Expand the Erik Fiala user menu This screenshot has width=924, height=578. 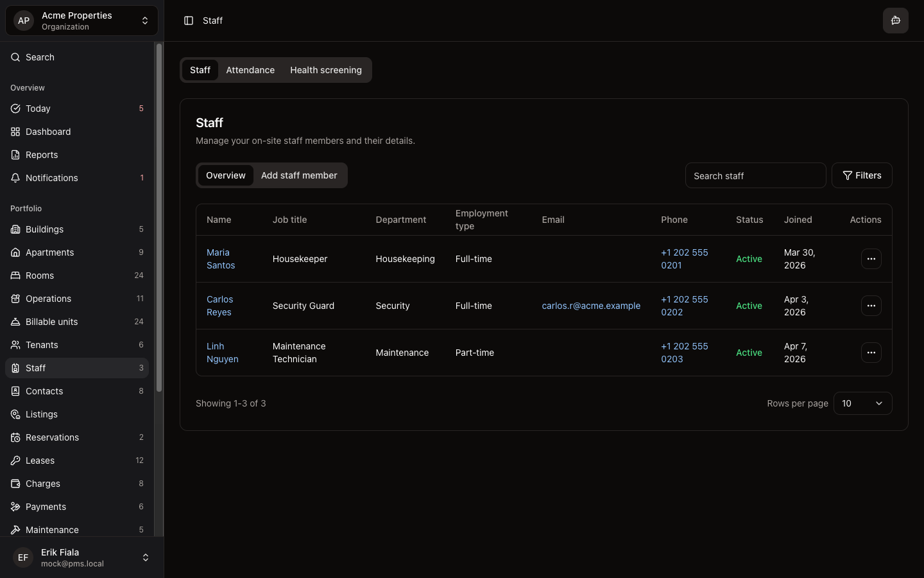pyautogui.click(x=81, y=557)
